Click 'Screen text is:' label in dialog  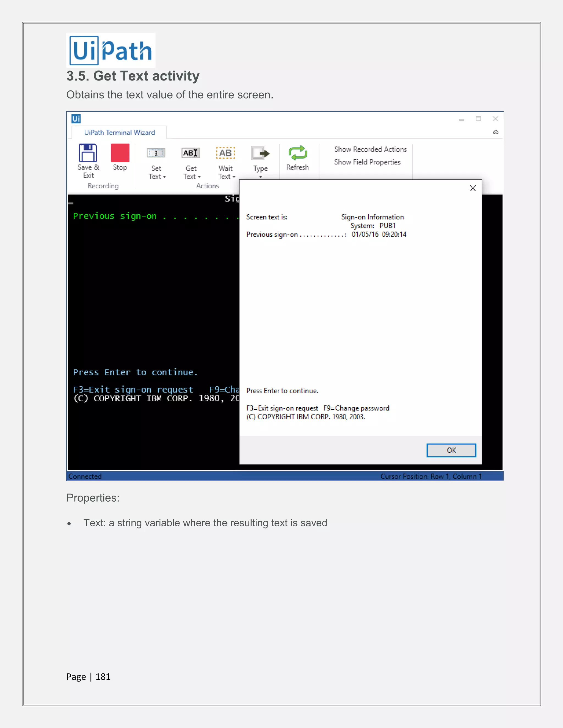(x=267, y=217)
